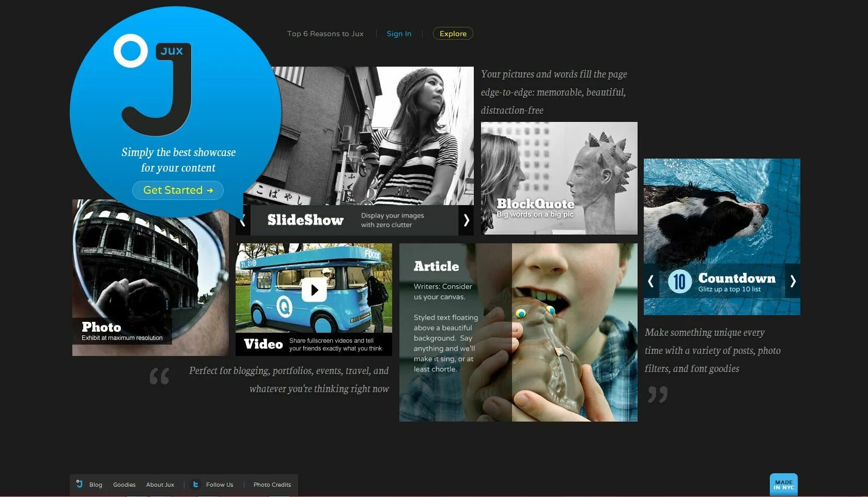Click the Explore button
868x497 pixels.
[453, 34]
